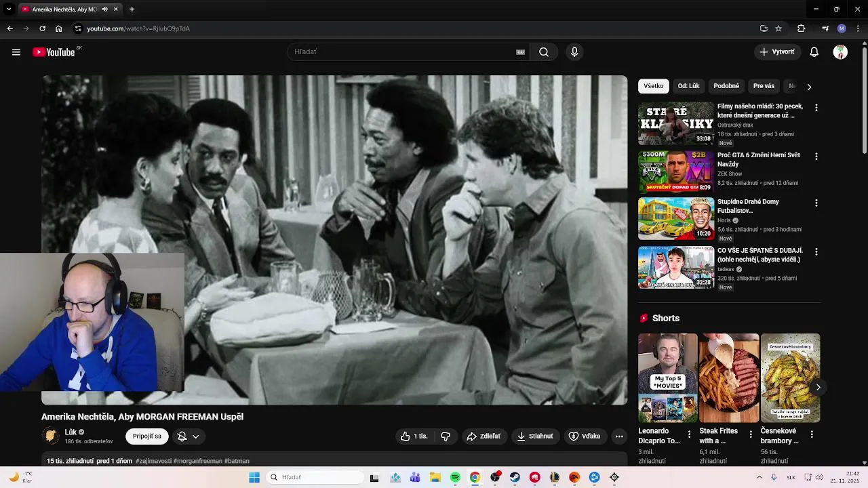The image size is (868, 488).
Task: Open options for Proč GTA 6 video
Action: click(816, 157)
